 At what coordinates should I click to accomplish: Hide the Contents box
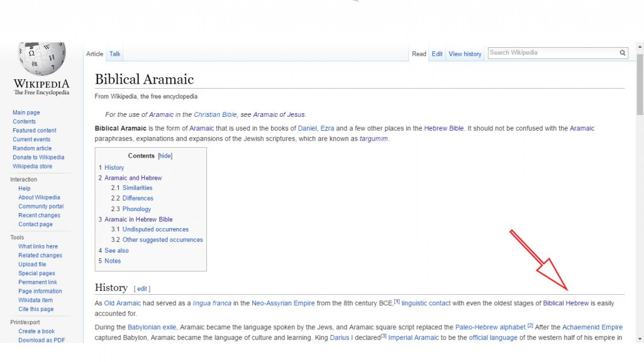[x=165, y=156]
